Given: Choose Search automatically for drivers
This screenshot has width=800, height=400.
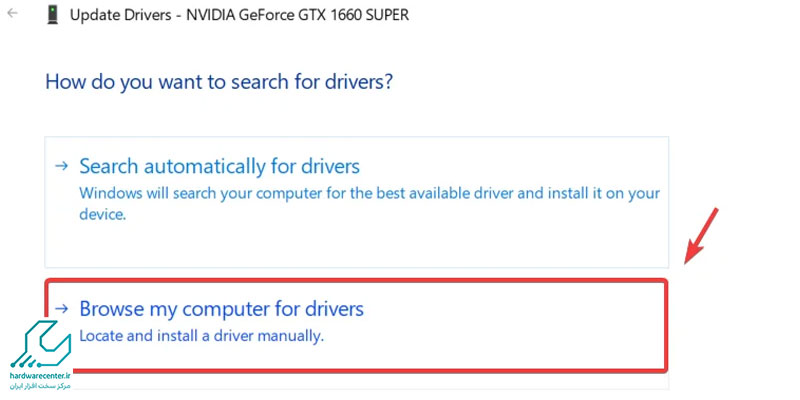Looking at the screenshot, I should (x=219, y=166).
